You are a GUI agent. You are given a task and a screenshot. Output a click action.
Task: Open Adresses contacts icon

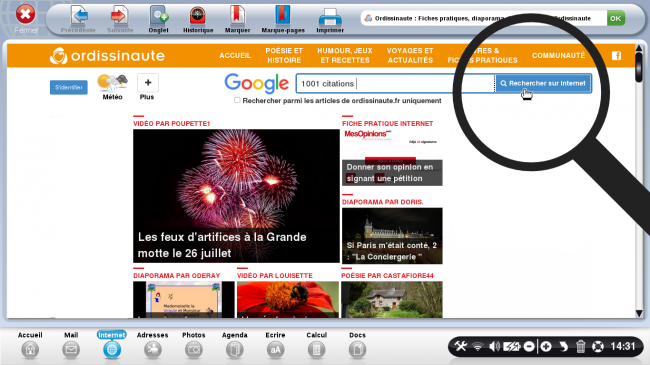(x=153, y=350)
